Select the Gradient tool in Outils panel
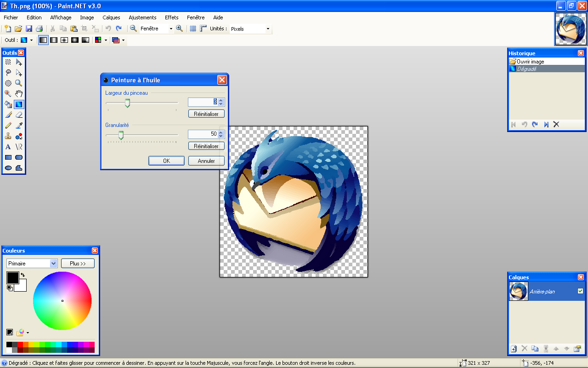The height and width of the screenshot is (368, 588). click(19, 104)
